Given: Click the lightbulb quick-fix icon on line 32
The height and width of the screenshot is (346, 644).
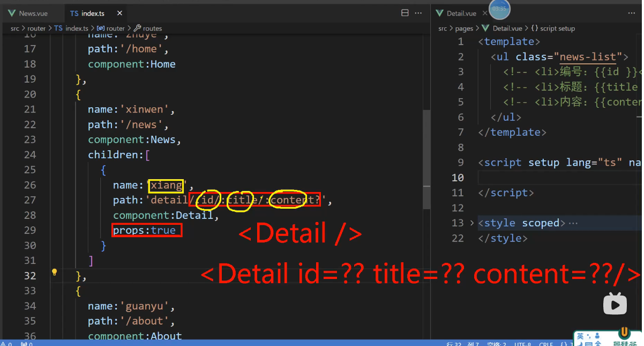Looking at the screenshot, I should [54, 272].
